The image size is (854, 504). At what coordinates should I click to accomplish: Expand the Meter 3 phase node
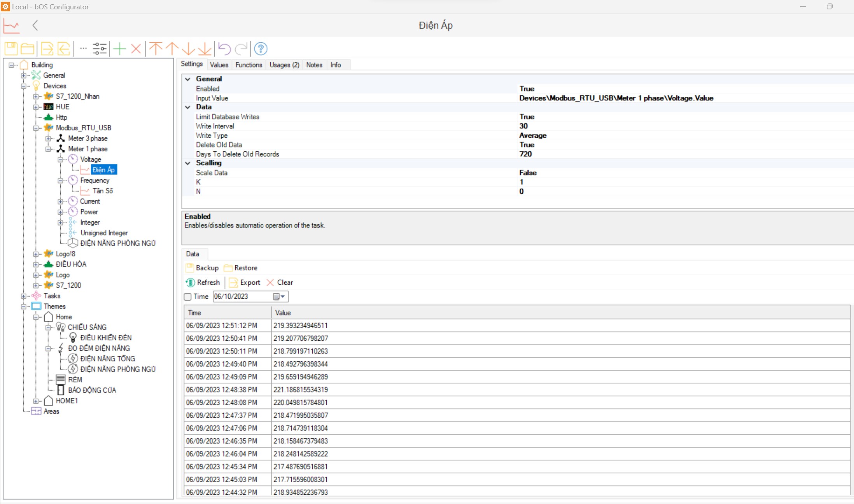pos(48,138)
